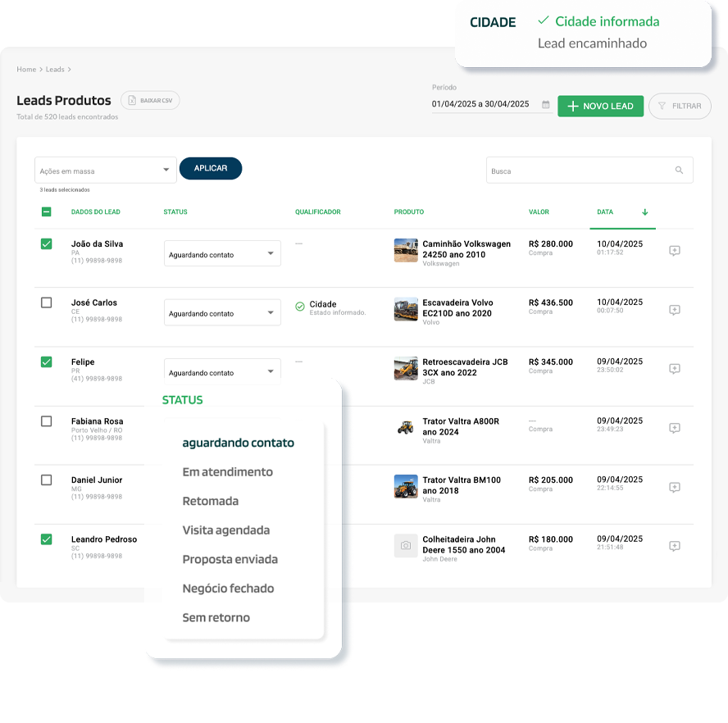Open the FILTRAR button

(x=680, y=106)
